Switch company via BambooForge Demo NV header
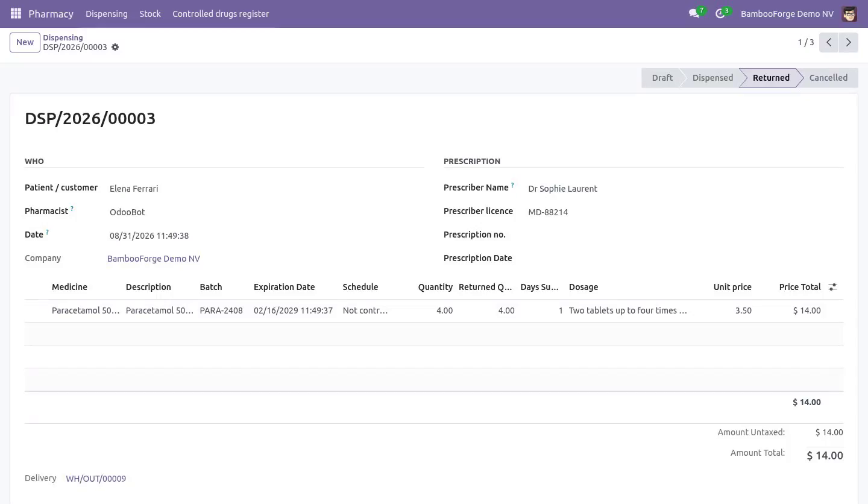 (787, 13)
